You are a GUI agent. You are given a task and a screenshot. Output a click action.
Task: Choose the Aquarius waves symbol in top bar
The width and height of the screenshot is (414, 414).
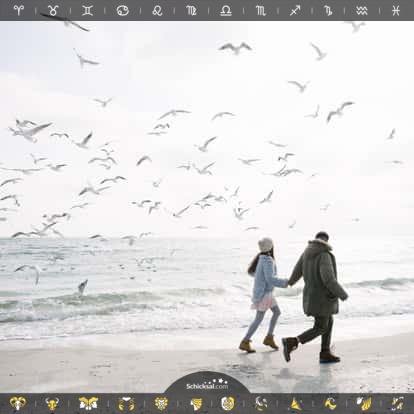(x=362, y=10)
